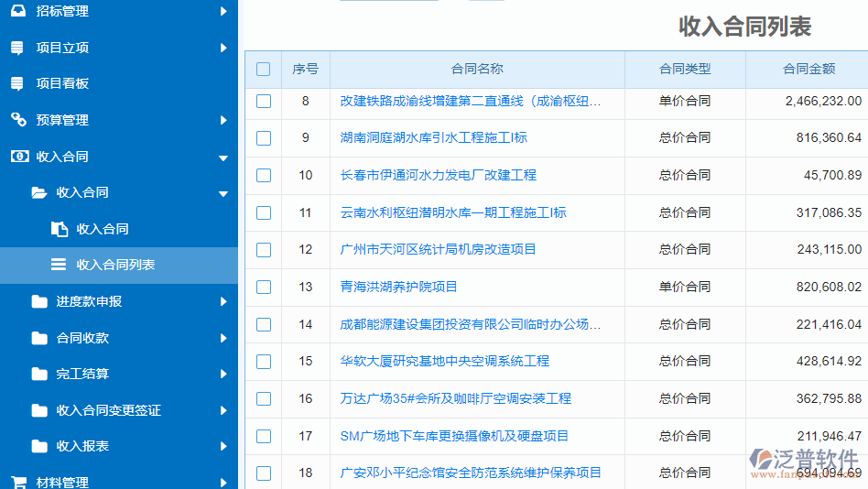Select 收入合同 document item in submenu
Screen dimensions: 868x489
point(102,229)
